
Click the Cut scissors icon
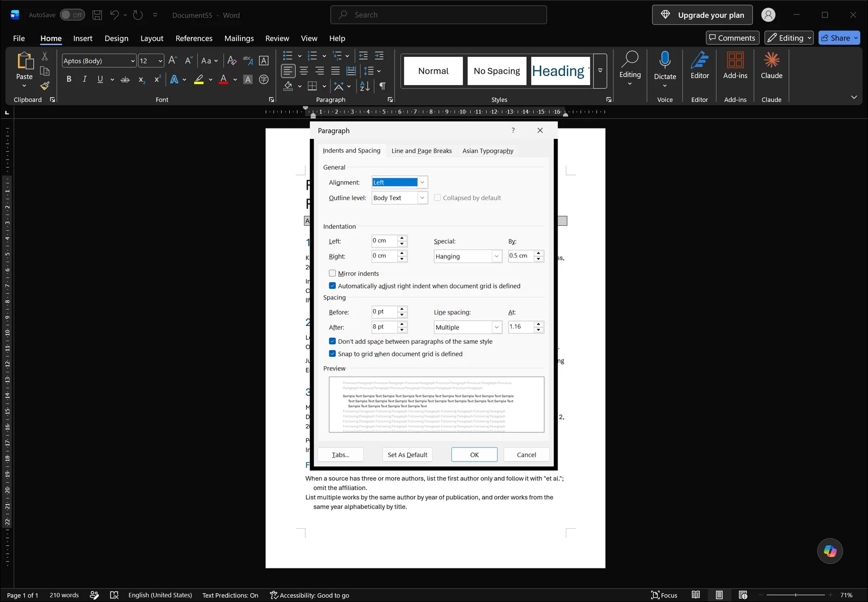click(x=45, y=56)
